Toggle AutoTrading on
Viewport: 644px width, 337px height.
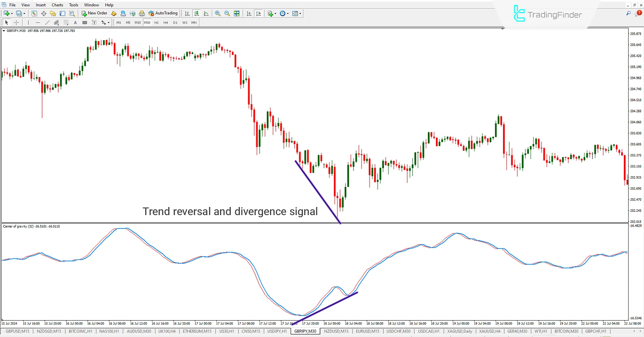163,13
